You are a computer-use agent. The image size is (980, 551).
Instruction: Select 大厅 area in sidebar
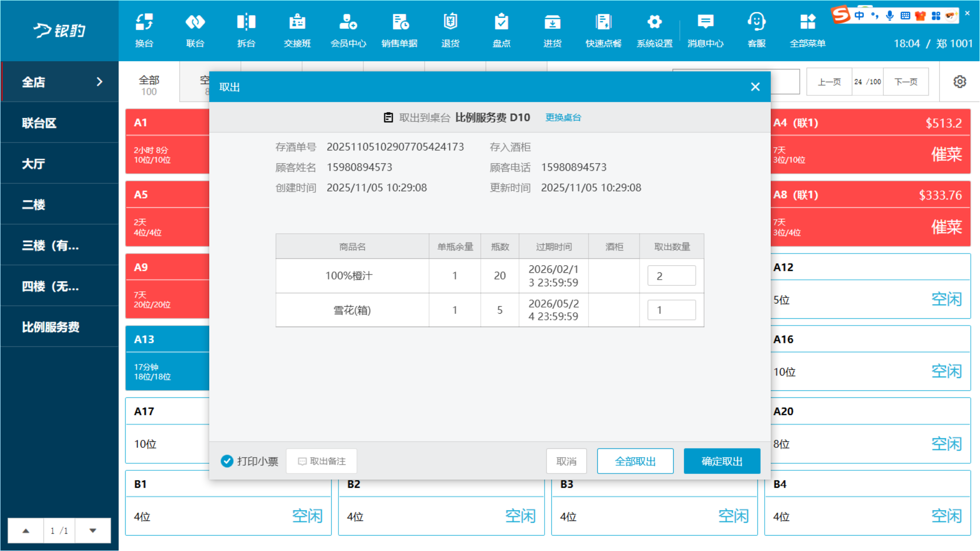[x=34, y=164]
